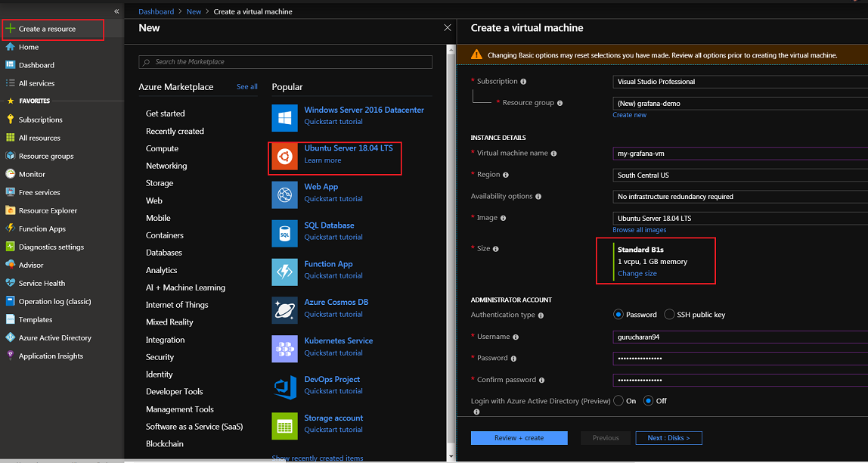Image resolution: width=868 pixels, height=463 pixels.
Task: Select the Kubernetes Service icon
Action: pyautogui.click(x=284, y=349)
